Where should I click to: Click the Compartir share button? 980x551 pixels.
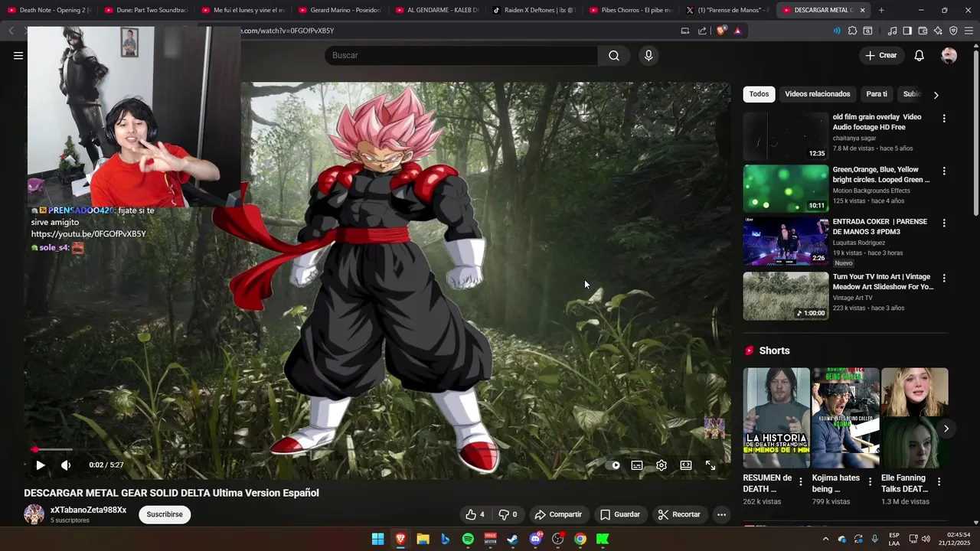[x=558, y=514]
